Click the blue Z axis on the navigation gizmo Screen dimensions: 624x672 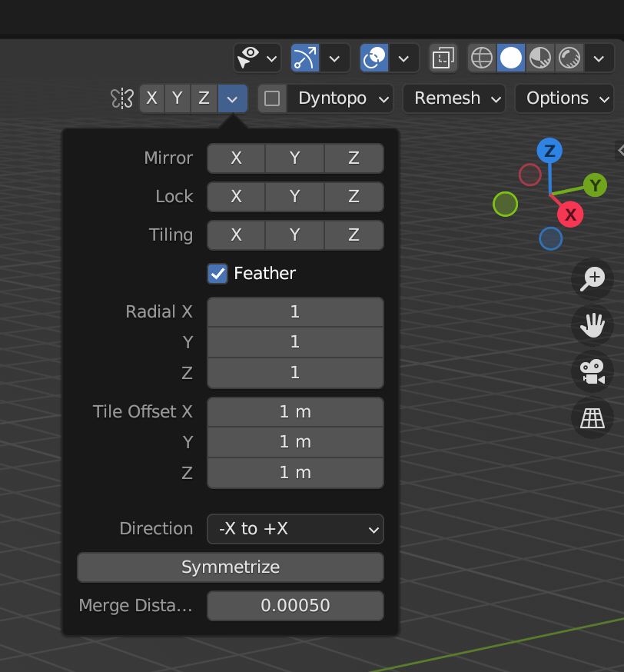(550, 151)
